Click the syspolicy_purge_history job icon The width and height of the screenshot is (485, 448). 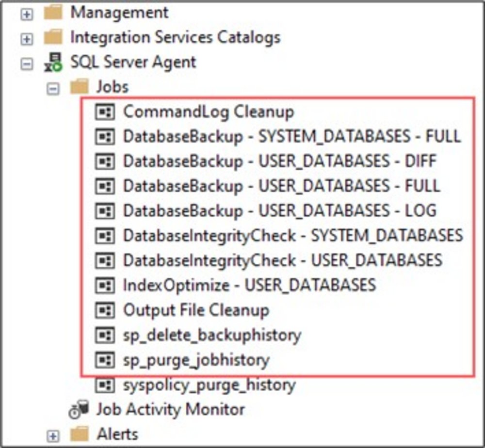pos(105,385)
